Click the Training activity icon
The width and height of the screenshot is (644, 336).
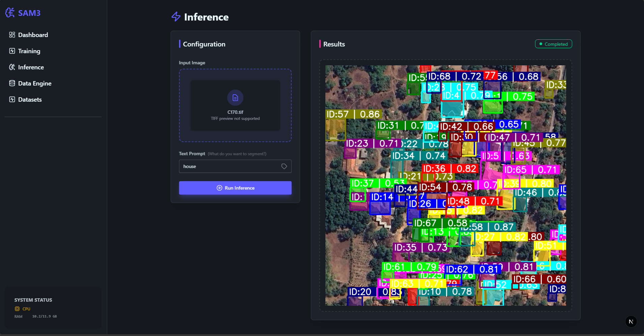click(x=12, y=51)
